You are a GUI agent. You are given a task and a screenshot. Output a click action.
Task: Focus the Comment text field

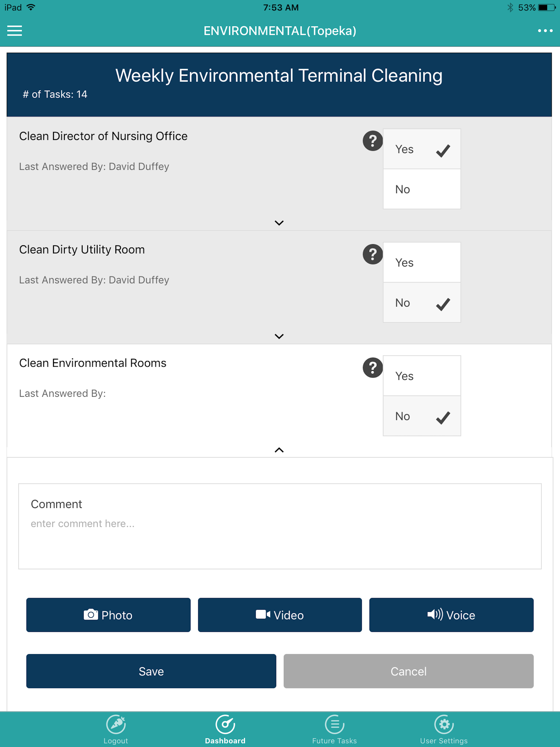tap(280, 526)
